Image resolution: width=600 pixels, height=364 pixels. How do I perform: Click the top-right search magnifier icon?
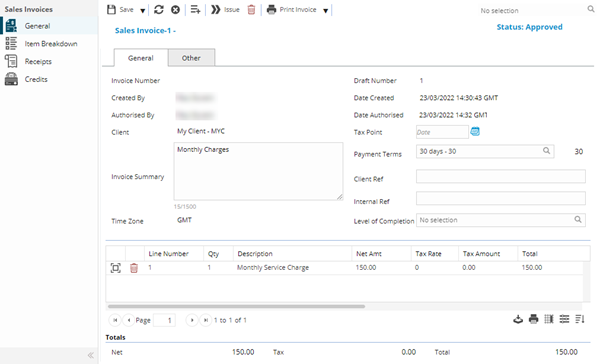pyautogui.click(x=591, y=9)
